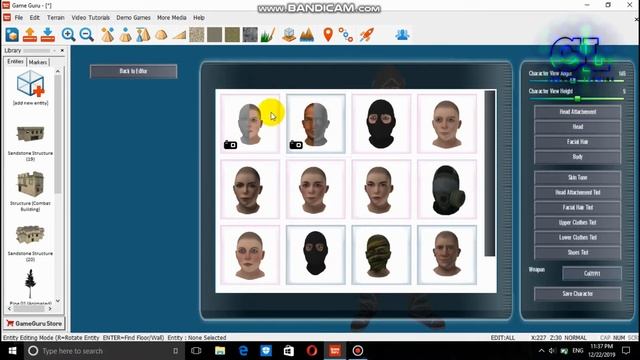Choose the half-orange half-grey photo head thumbnail
The width and height of the screenshot is (640, 360).
(316, 124)
